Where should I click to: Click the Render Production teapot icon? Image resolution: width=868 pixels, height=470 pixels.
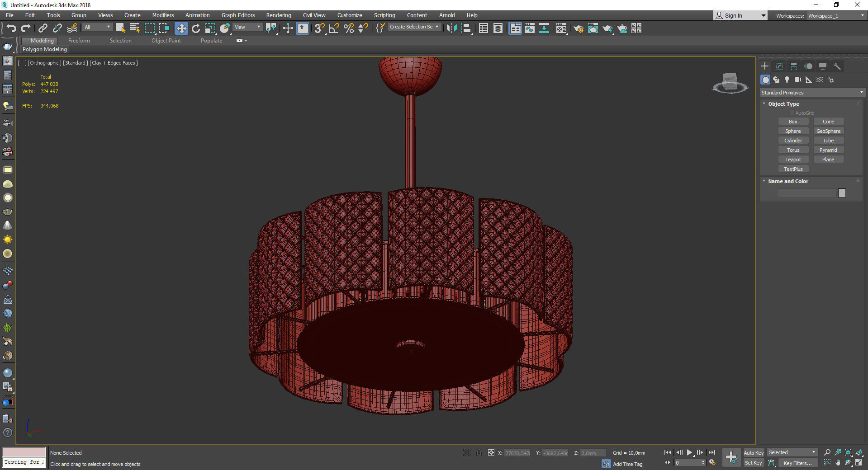[607, 28]
